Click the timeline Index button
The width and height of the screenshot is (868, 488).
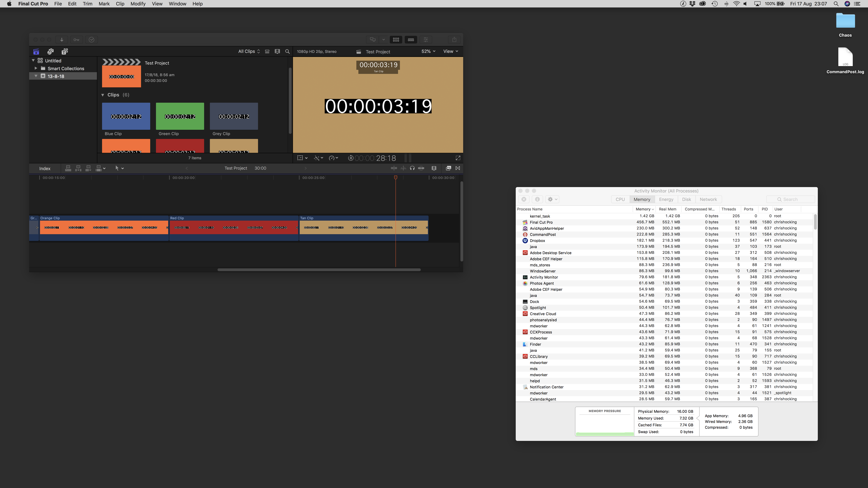click(45, 168)
